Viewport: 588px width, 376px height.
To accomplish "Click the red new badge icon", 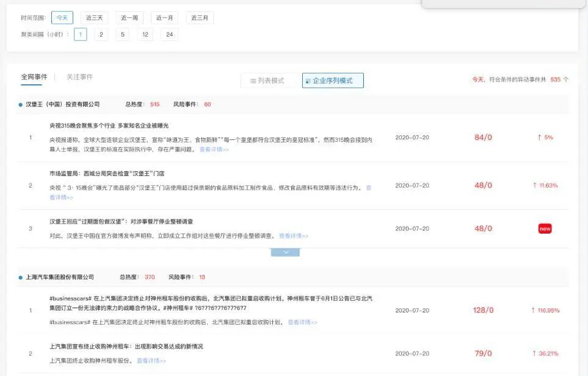I will coord(545,229).
